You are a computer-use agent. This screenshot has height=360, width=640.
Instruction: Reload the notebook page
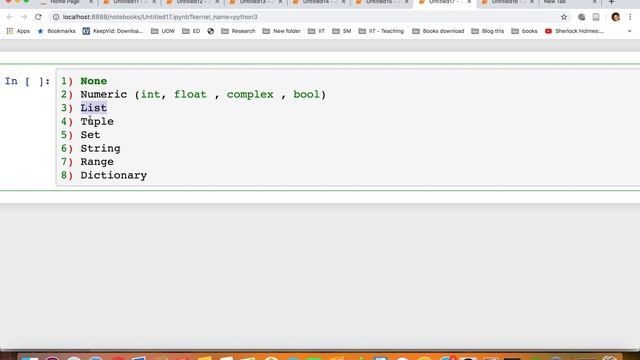pos(38,17)
